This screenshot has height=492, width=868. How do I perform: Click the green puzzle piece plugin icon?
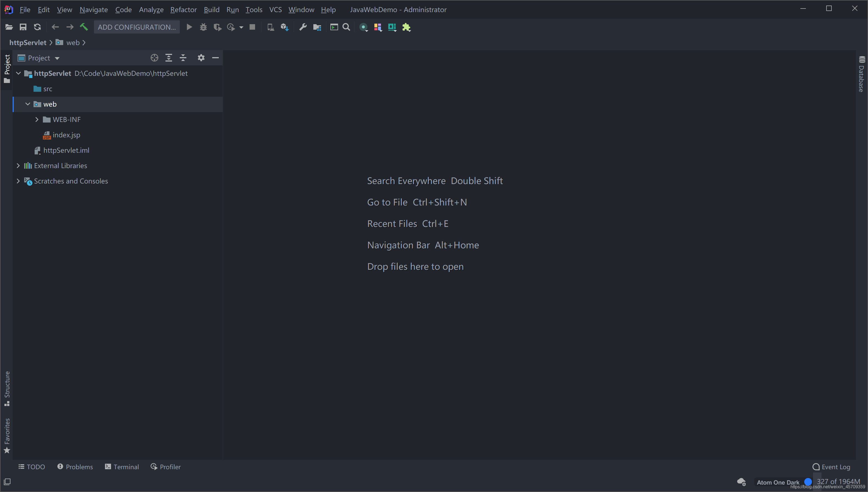coord(406,27)
